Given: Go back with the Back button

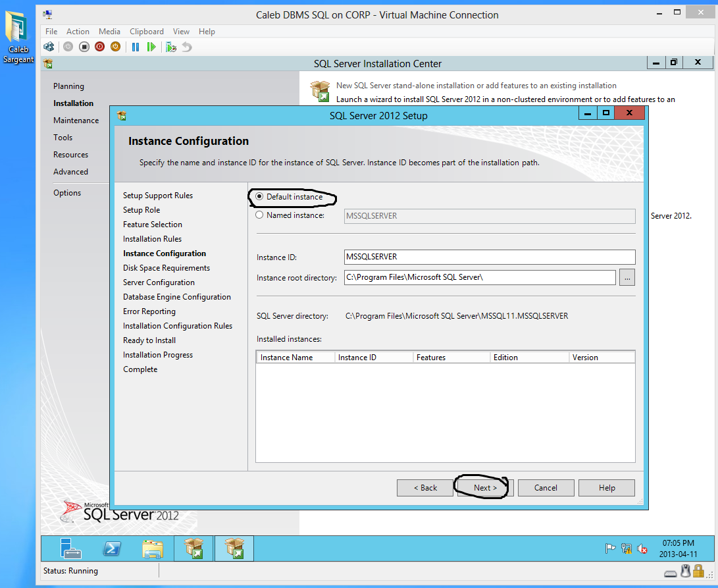Looking at the screenshot, I should [425, 488].
